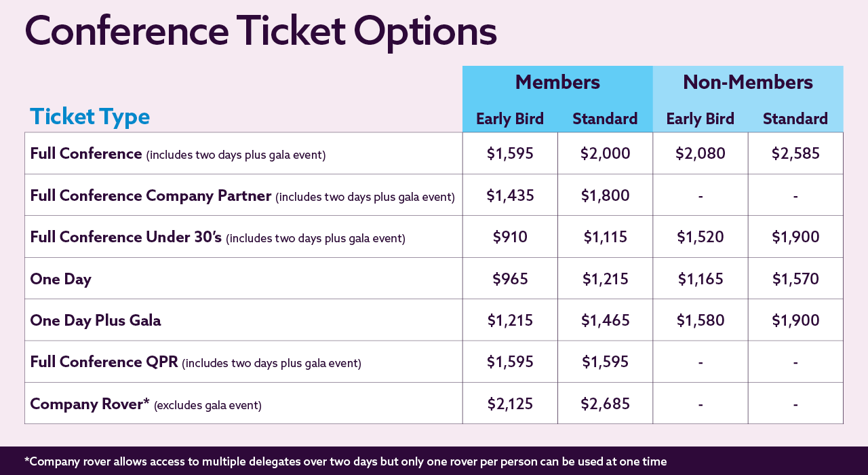Image resolution: width=868 pixels, height=475 pixels.
Task: Select Full Conference Company Partner row label
Action: click(151, 195)
